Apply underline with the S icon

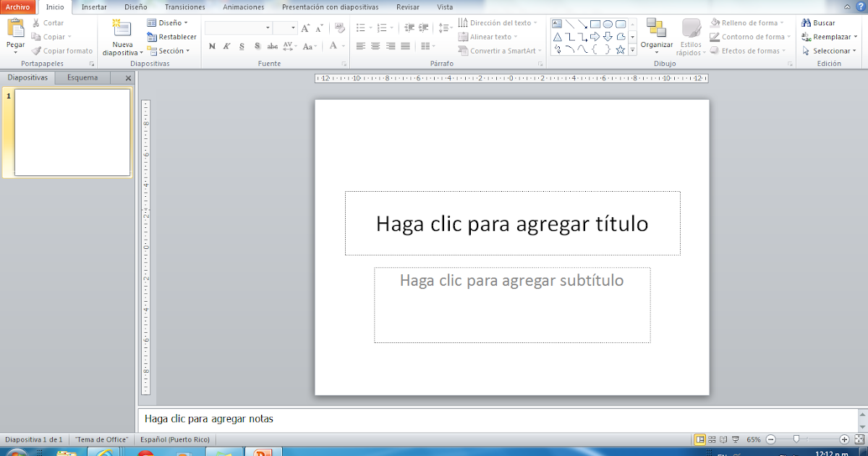tap(242, 46)
